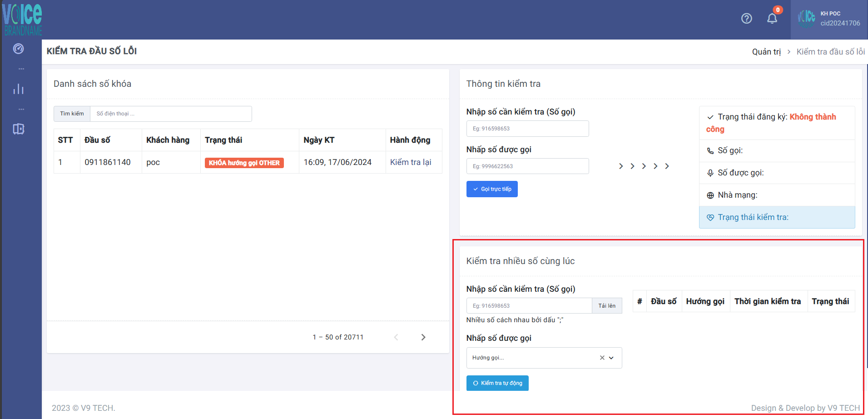Open the dashboard gauge icon in sidebar
Viewport: 868px width, 419px height.
[x=19, y=49]
